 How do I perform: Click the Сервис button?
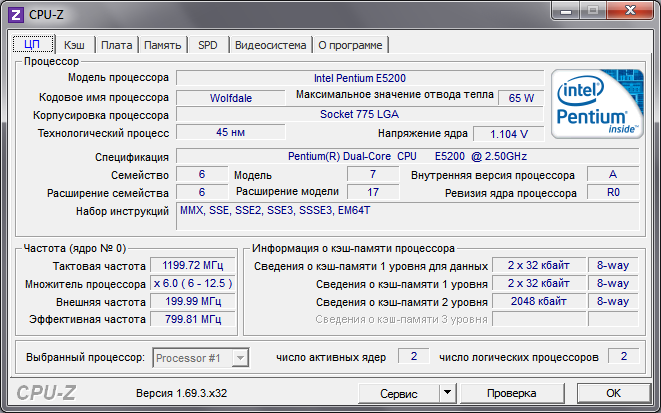tap(399, 393)
